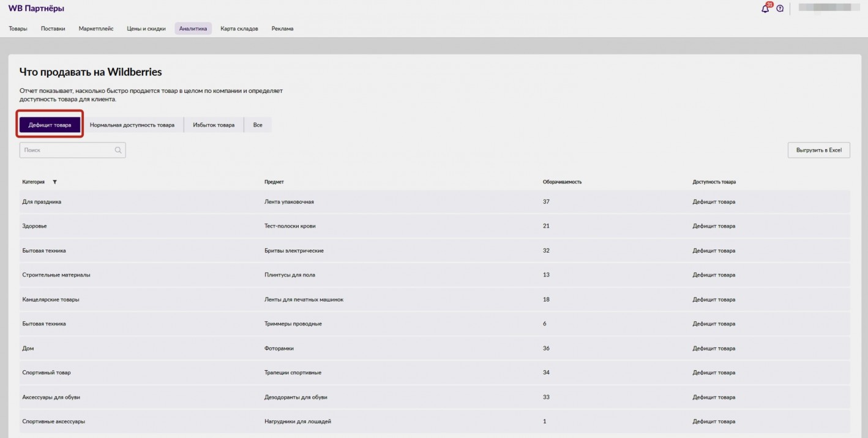Click the Выгрузить в Excel button
The width and height of the screenshot is (868, 438).
[819, 150]
